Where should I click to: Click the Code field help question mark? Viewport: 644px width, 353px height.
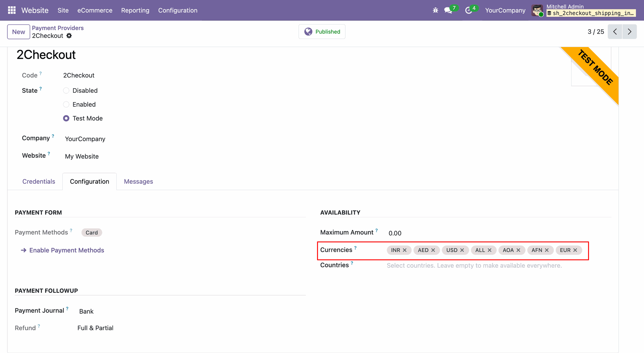tap(41, 73)
